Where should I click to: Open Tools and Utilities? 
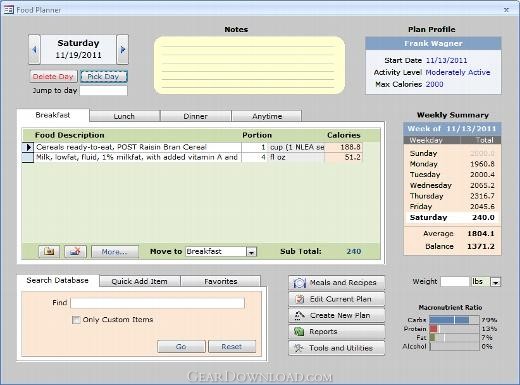pos(337,348)
